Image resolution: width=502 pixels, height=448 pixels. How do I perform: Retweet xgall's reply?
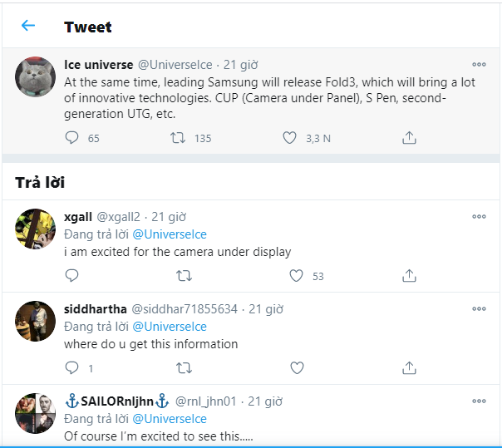pos(184,275)
